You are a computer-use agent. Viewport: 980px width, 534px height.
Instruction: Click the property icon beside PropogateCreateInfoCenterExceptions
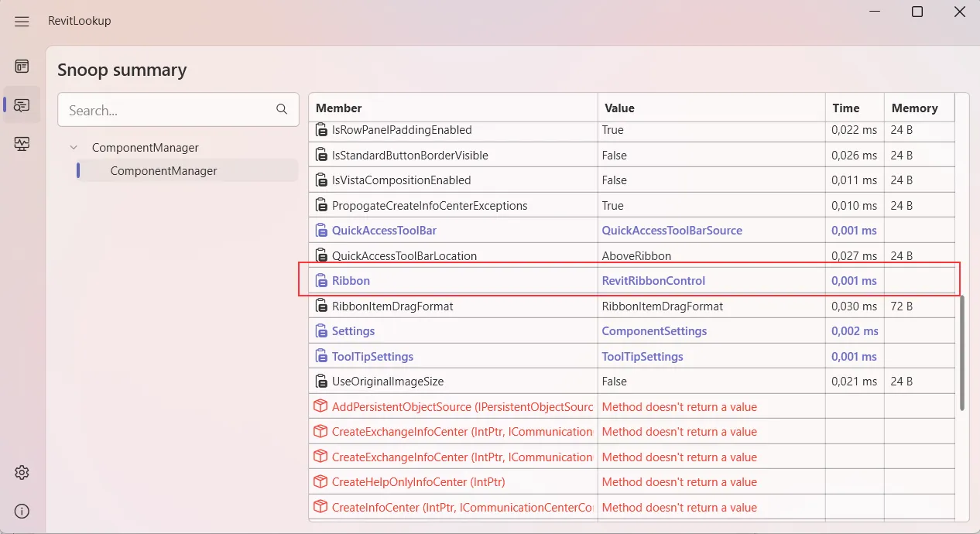click(321, 206)
